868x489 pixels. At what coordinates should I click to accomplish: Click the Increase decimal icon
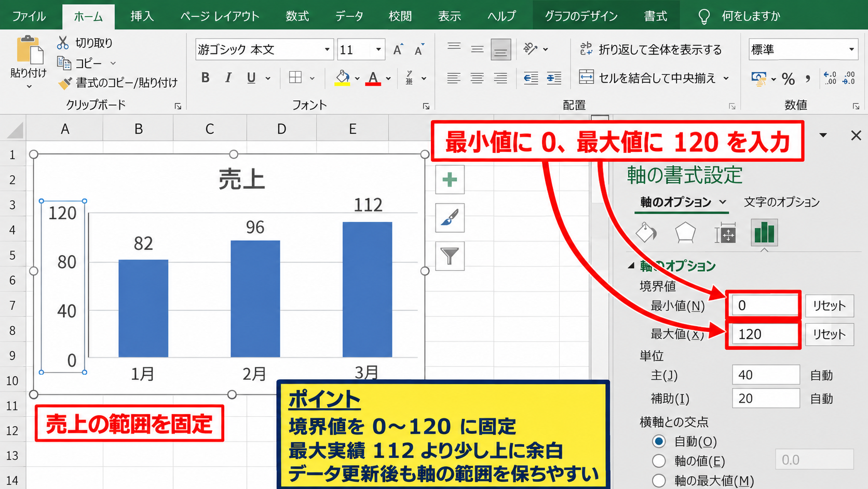(830, 78)
